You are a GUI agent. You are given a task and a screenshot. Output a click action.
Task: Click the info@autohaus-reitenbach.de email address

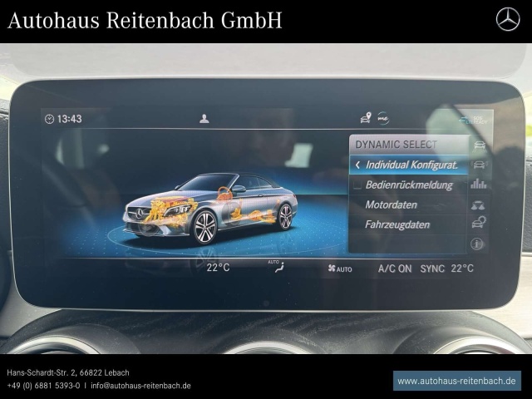140,386
